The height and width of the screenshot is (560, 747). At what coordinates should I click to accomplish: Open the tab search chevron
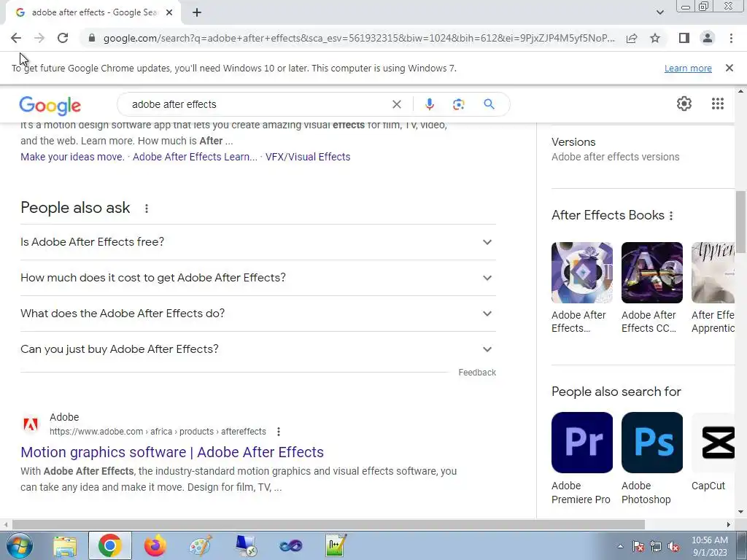pos(659,13)
